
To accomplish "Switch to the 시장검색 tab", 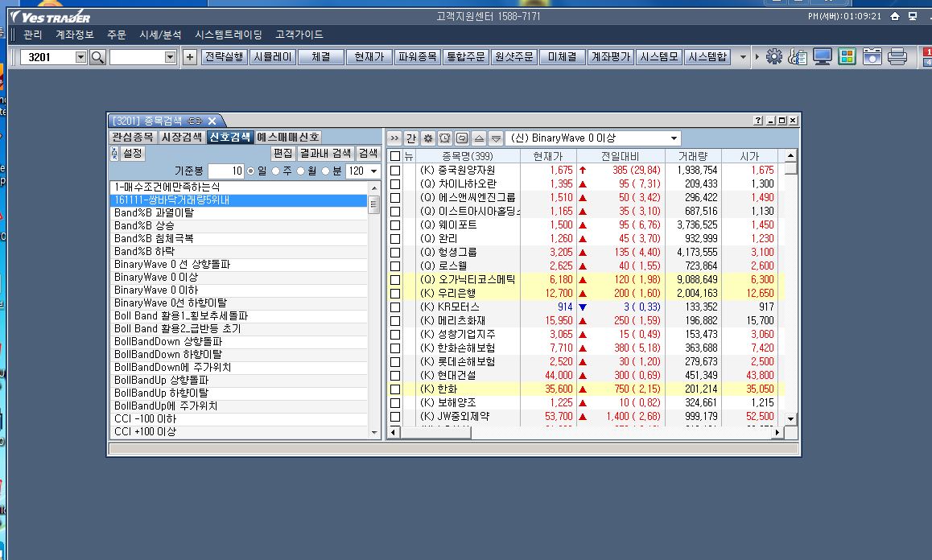I will point(181,138).
